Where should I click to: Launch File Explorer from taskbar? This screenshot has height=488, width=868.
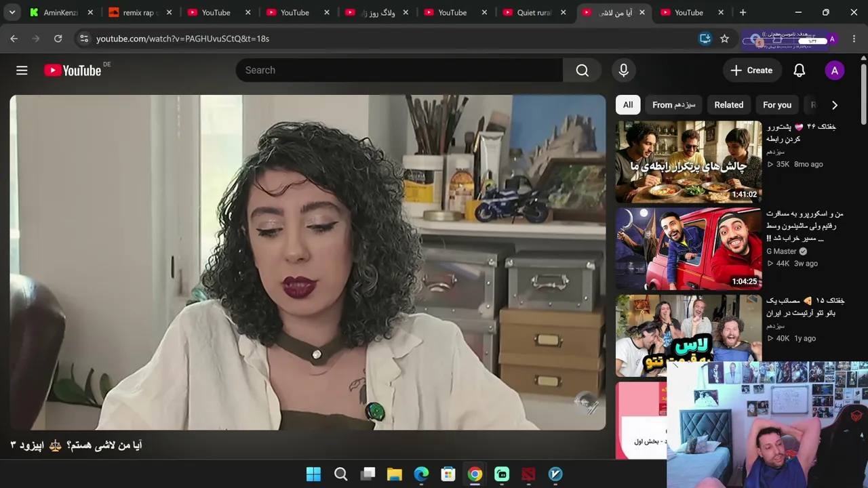coord(394,474)
